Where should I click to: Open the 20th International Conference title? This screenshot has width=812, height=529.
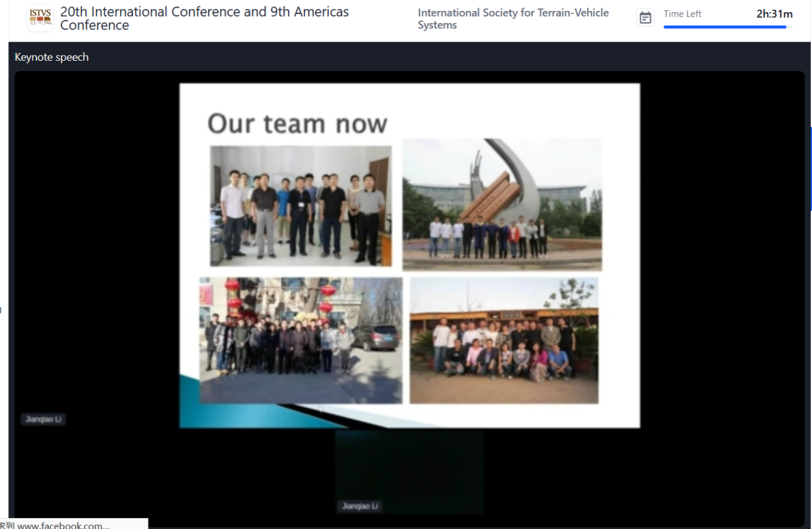coord(204,19)
